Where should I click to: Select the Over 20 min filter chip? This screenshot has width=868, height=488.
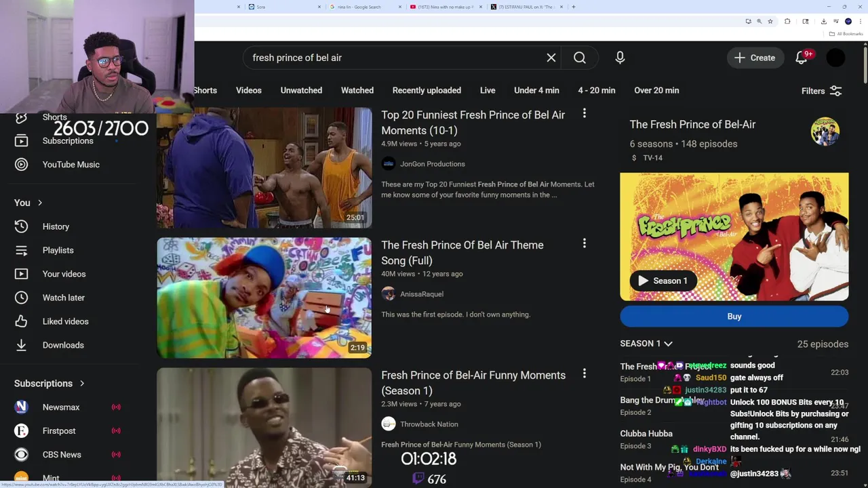pyautogui.click(x=656, y=90)
